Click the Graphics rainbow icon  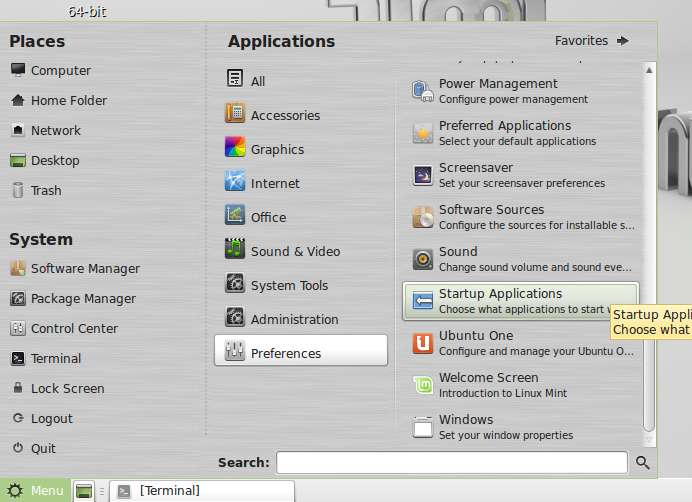tap(235, 147)
